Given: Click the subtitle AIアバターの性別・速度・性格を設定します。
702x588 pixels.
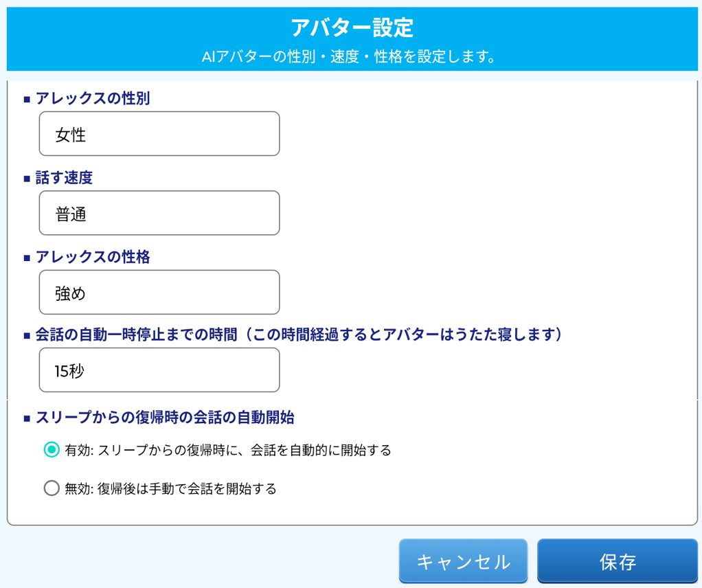Looking at the screenshot, I should click(x=349, y=57).
